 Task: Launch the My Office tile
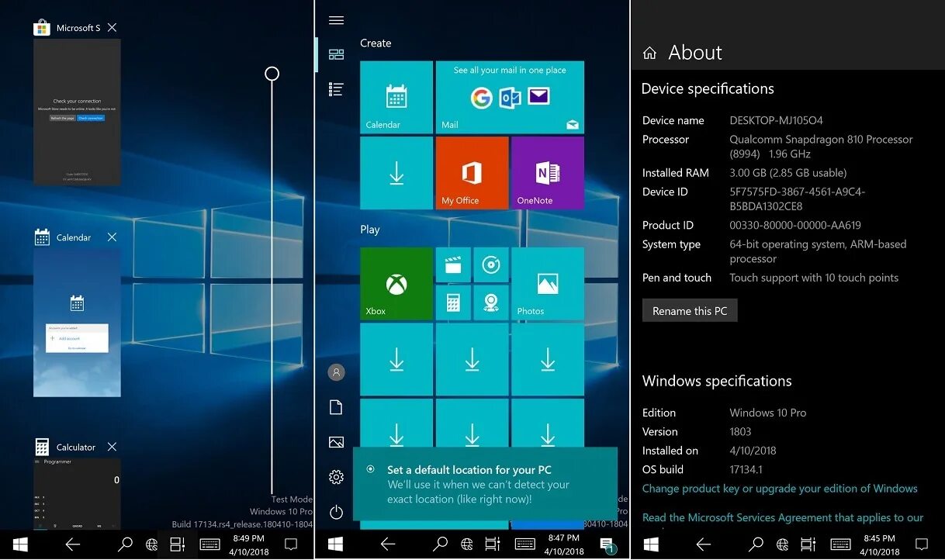(472, 173)
